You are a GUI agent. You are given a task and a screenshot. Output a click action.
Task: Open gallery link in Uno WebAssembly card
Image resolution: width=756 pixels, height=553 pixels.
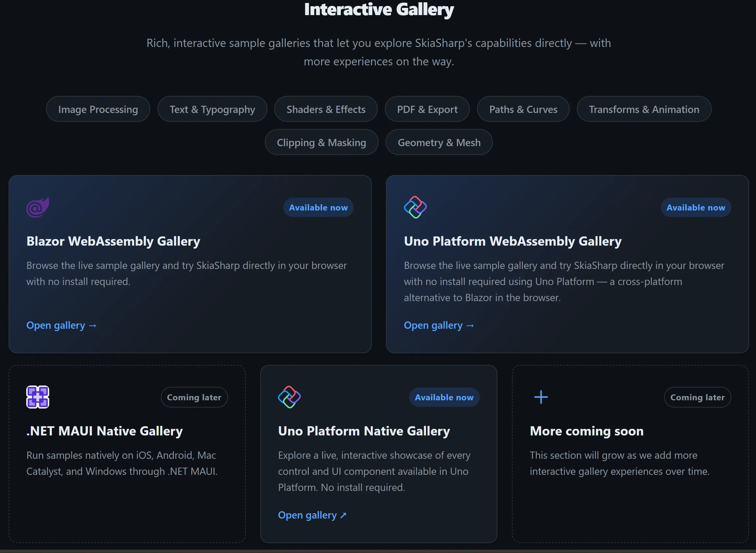pyautogui.click(x=439, y=325)
